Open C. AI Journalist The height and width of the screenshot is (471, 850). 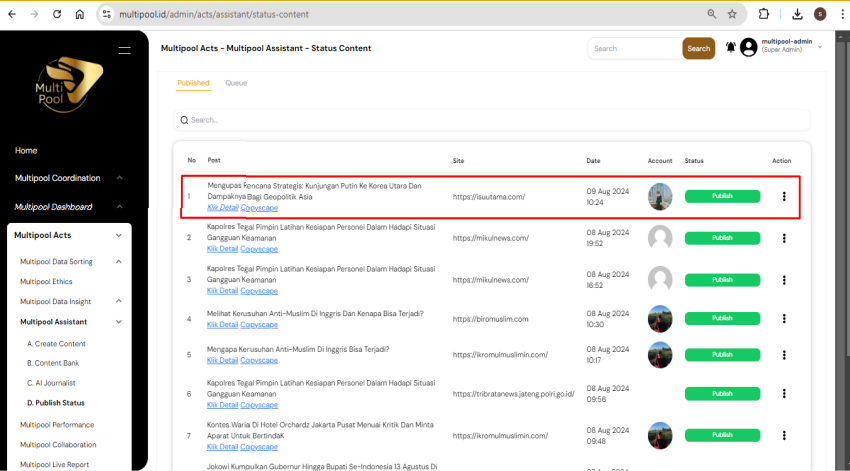click(x=51, y=383)
